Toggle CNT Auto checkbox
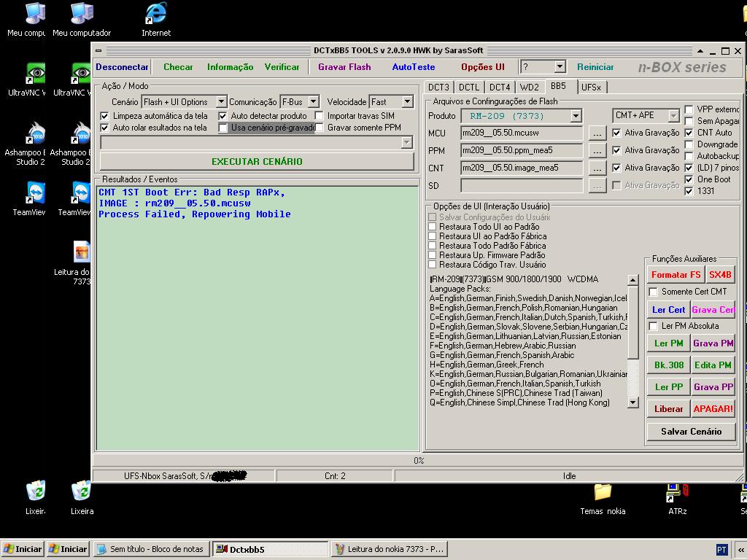 pyautogui.click(x=689, y=133)
